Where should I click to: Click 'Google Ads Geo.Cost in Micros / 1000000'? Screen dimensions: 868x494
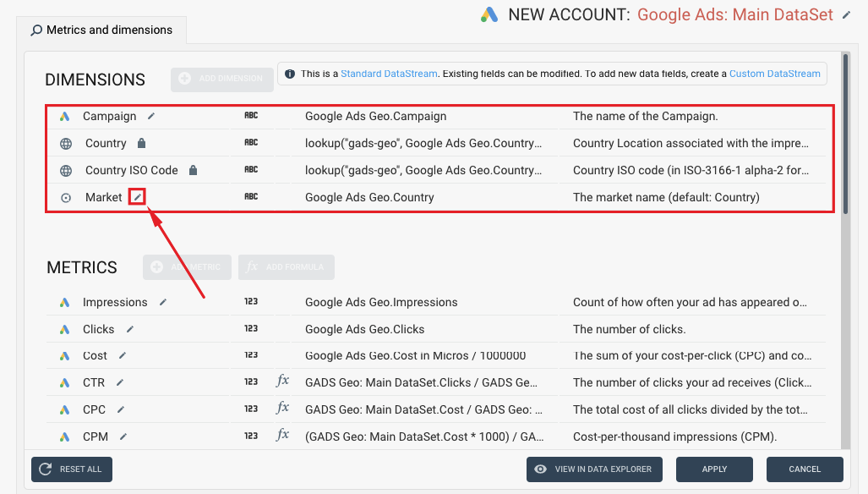pos(415,355)
